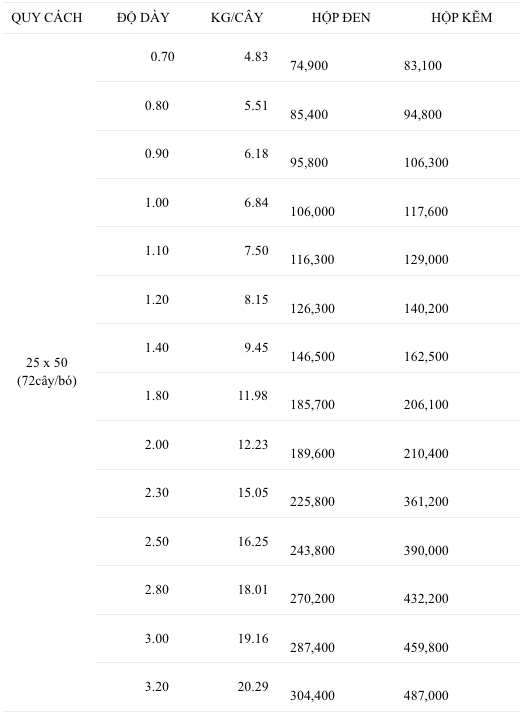Click the 189,600 black box price
Viewport: 525px width, 713px height.
tap(312, 453)
